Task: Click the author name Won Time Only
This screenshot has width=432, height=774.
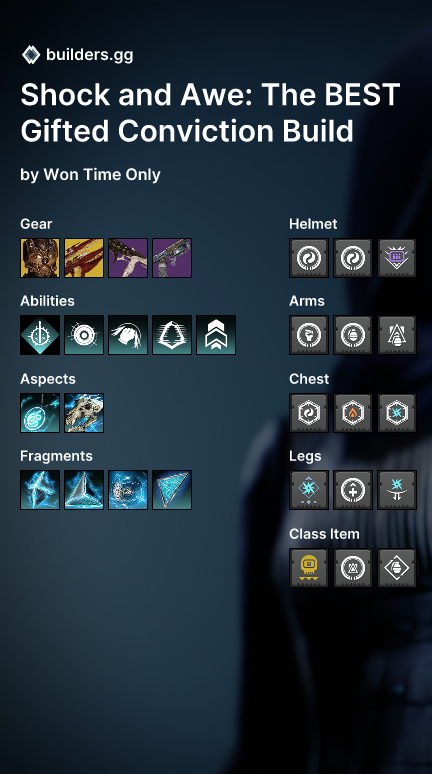Action: [102, 175]
